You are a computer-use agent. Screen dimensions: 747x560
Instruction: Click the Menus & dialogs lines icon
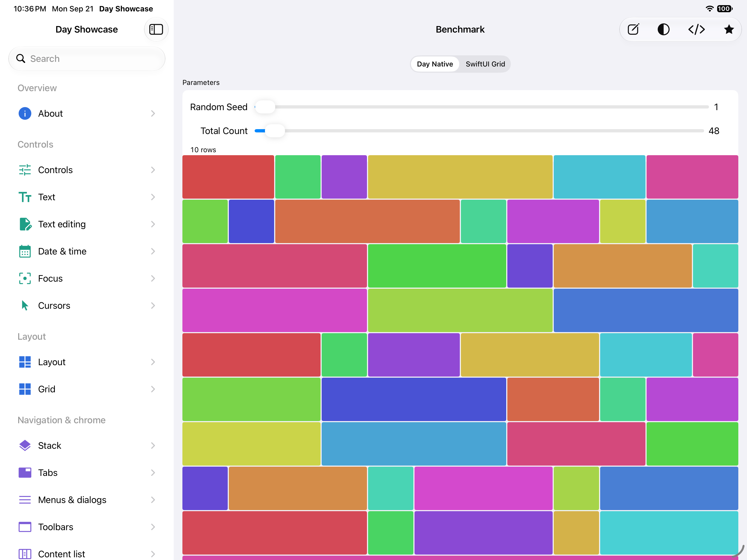pyautogui.click(x=25, y=499)
